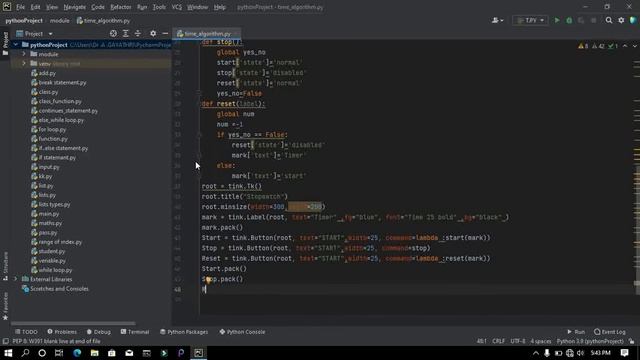Open Windows taskbar search
The image size is (640, 360).
click(25, 353)
